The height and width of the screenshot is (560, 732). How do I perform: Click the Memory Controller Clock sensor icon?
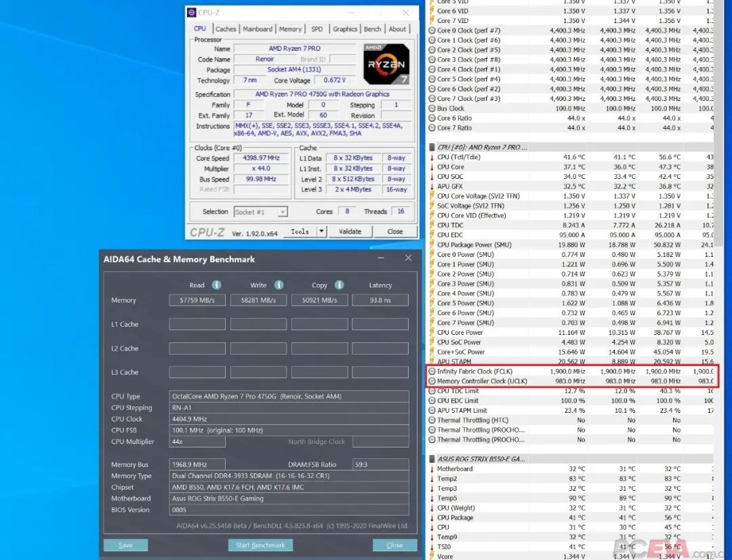[432, 381]
